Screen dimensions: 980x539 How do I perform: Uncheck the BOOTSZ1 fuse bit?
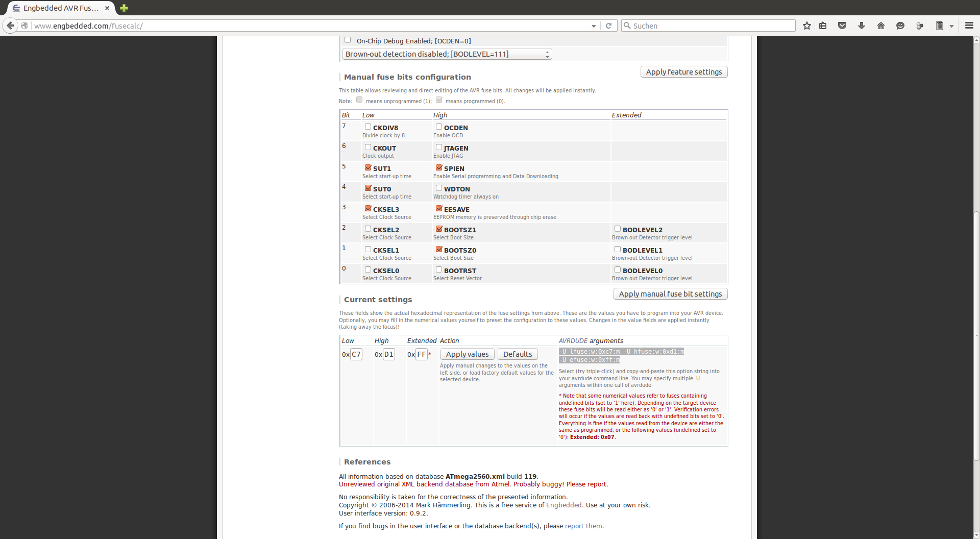tap(439, 229)
